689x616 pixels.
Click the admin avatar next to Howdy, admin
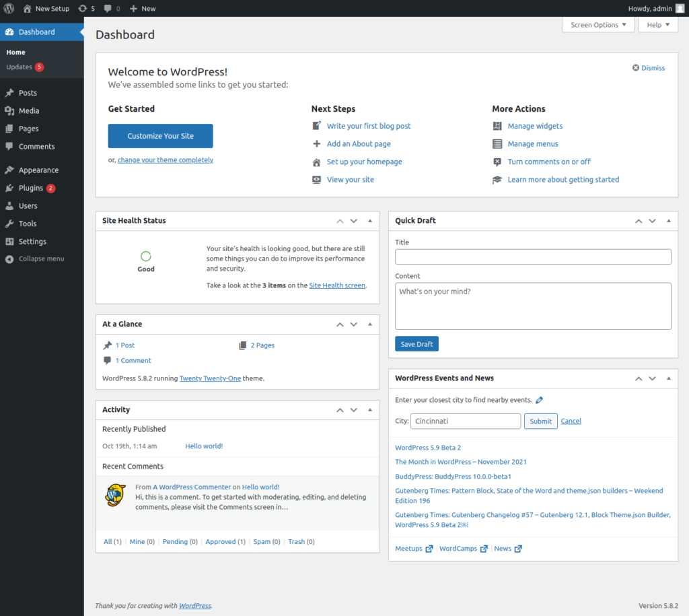(x=680, y=8)
